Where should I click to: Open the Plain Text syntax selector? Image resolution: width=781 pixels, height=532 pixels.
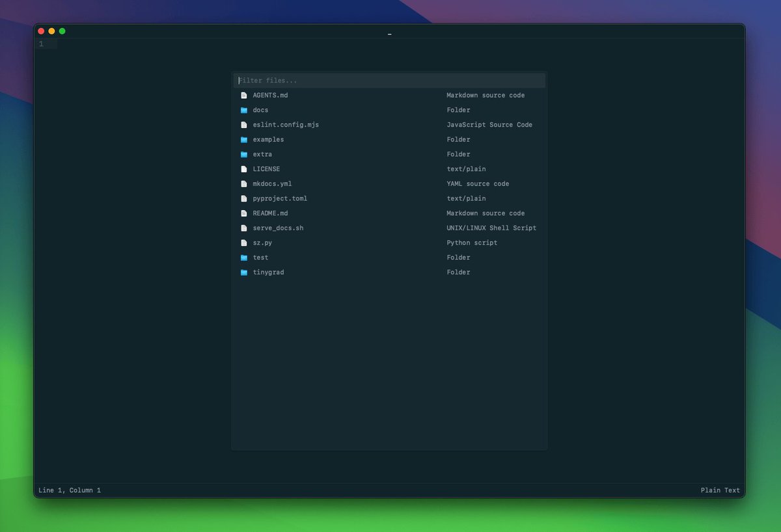pos(720,490)
